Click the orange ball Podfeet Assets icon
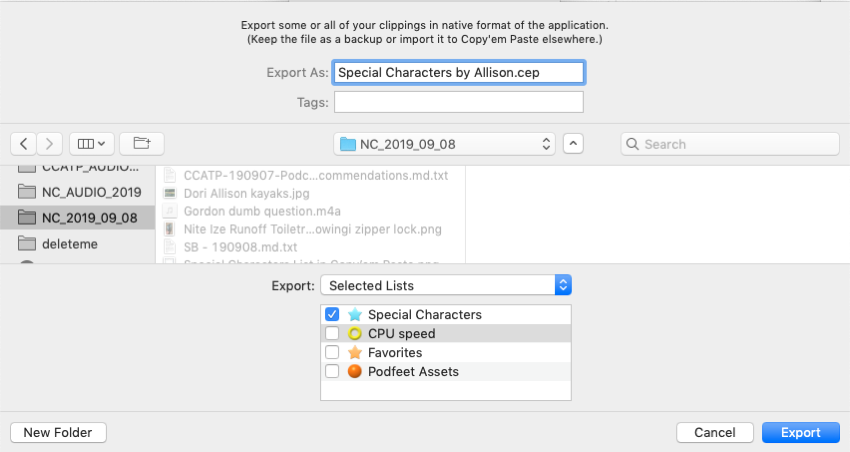850x452 pixels. coord(354,372)
